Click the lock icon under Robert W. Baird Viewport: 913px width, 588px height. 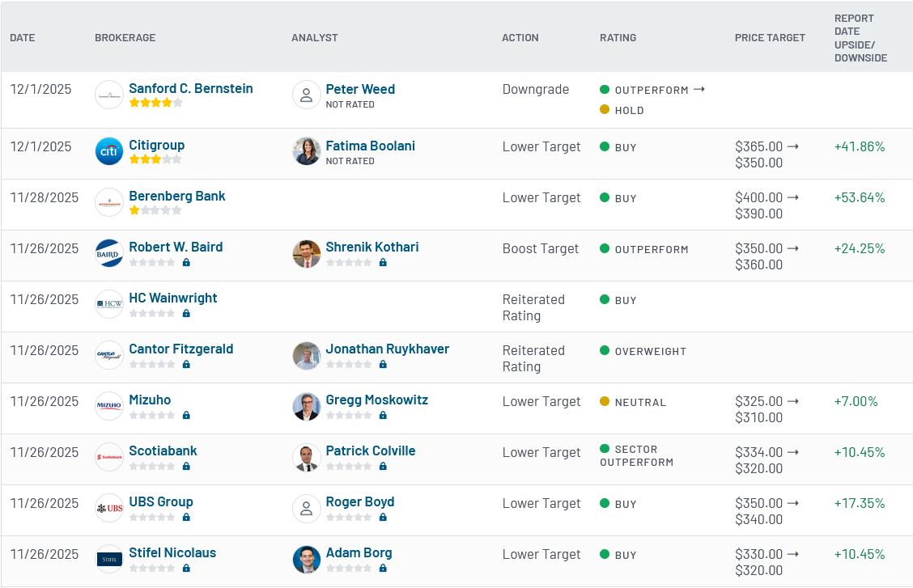[186, 262]
